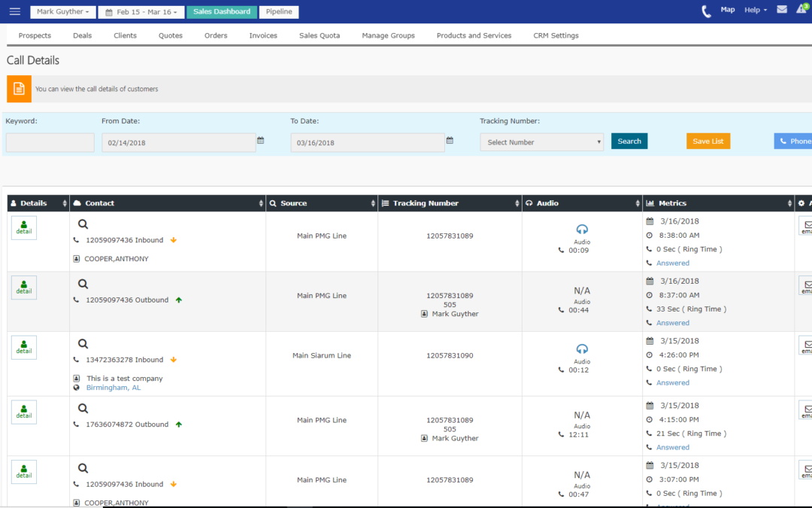Play headphone audio for 8:38 AM call
The height and width of the screenshot is (508, 812).
tap(582, 230)
